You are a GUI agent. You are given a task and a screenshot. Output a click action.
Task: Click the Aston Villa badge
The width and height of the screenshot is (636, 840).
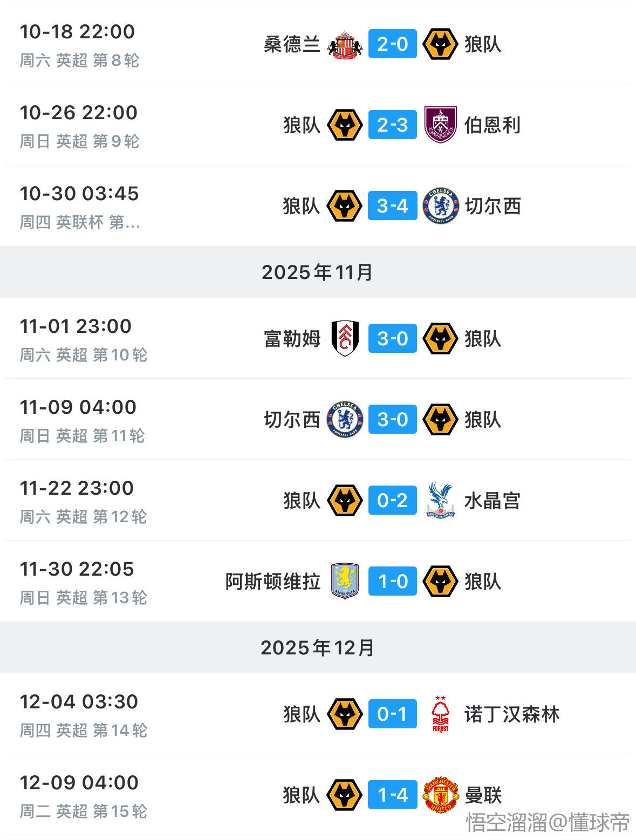pos(345,582)
